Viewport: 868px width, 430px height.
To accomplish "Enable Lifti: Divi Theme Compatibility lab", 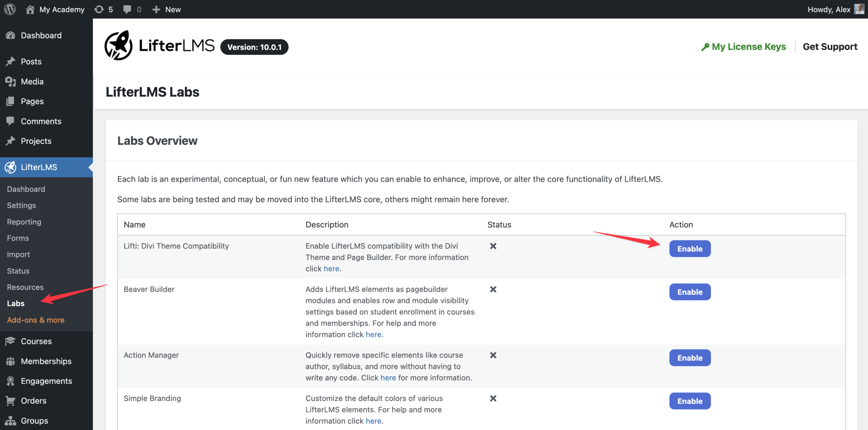I will [x=690, y=248].
